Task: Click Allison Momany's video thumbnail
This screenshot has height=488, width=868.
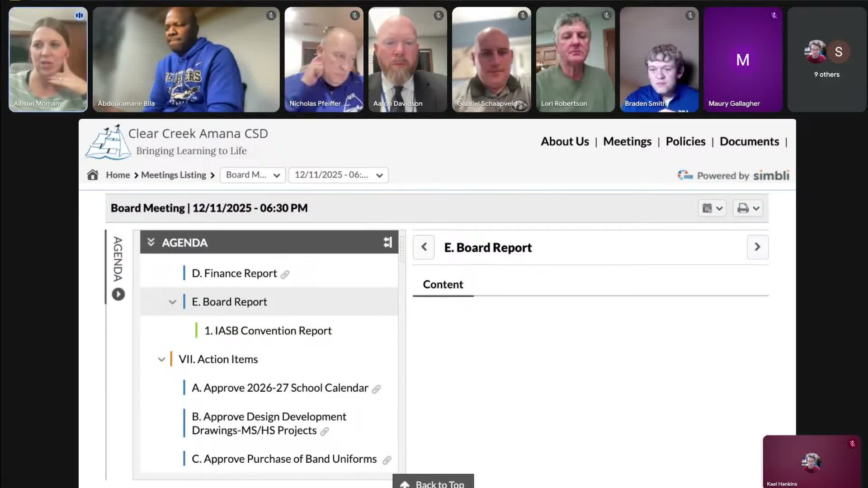Action: [x=48, y=60]
